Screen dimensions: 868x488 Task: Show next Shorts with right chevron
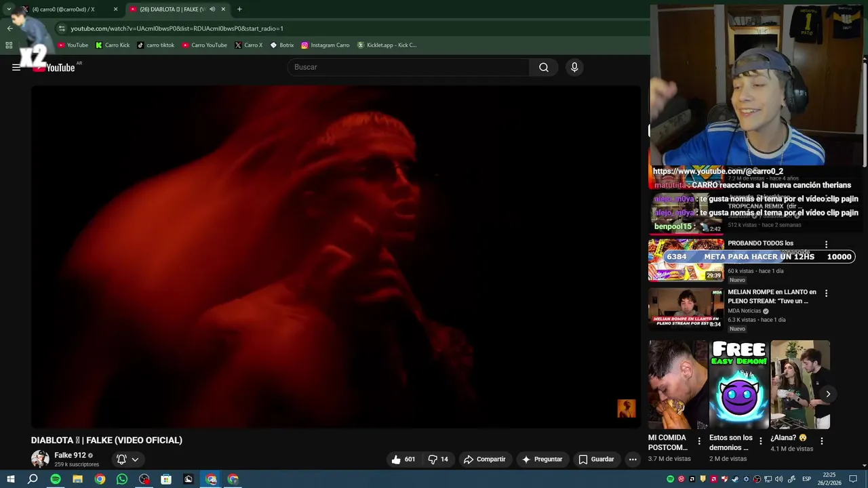[x=828, y=394]
